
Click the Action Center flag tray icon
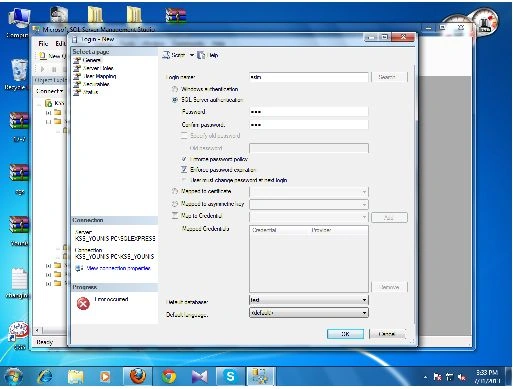438,377
